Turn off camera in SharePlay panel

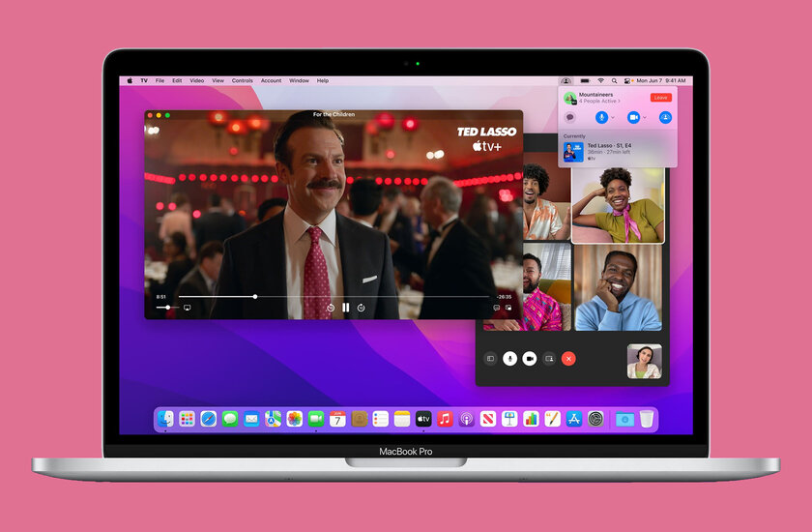(x=633, y=118)
